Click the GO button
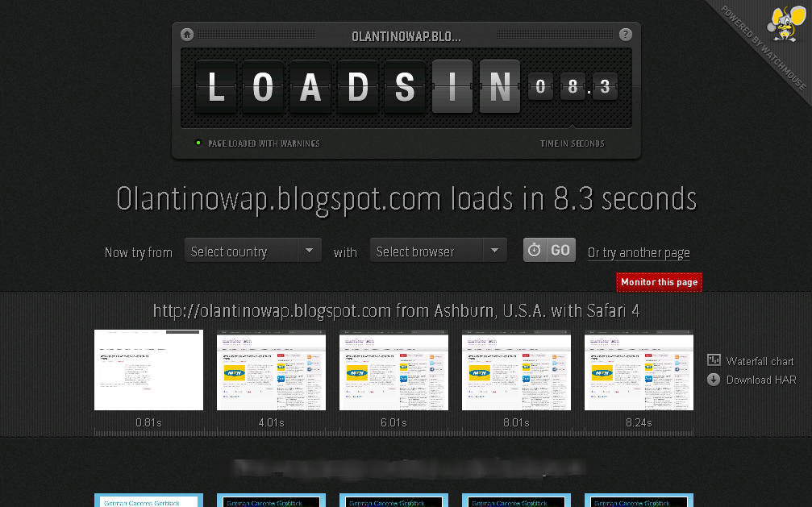This screenshot has width=812, height=507. tap(549, 250)
